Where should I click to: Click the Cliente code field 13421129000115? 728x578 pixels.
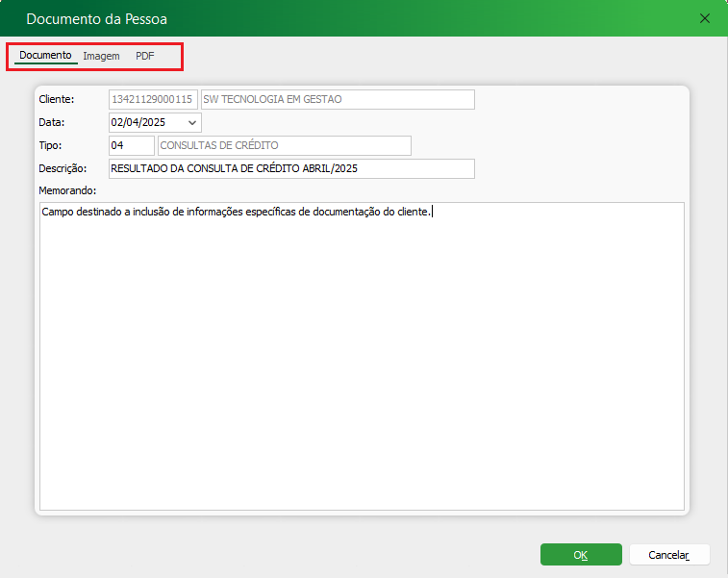coord(154,100)
